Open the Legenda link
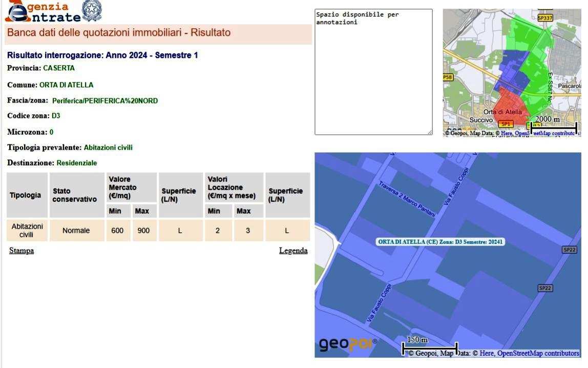The height and width of the screenshot is (368, 588). [293, 251]
